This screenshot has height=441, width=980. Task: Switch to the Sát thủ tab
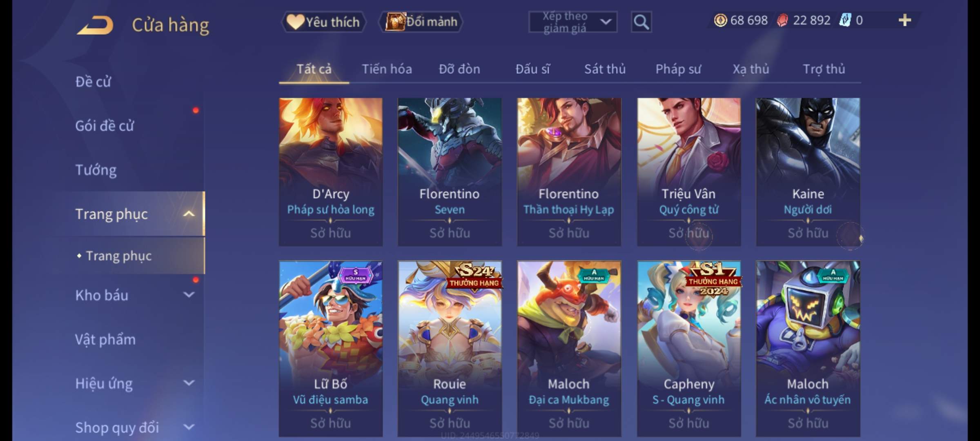[605, 69]
